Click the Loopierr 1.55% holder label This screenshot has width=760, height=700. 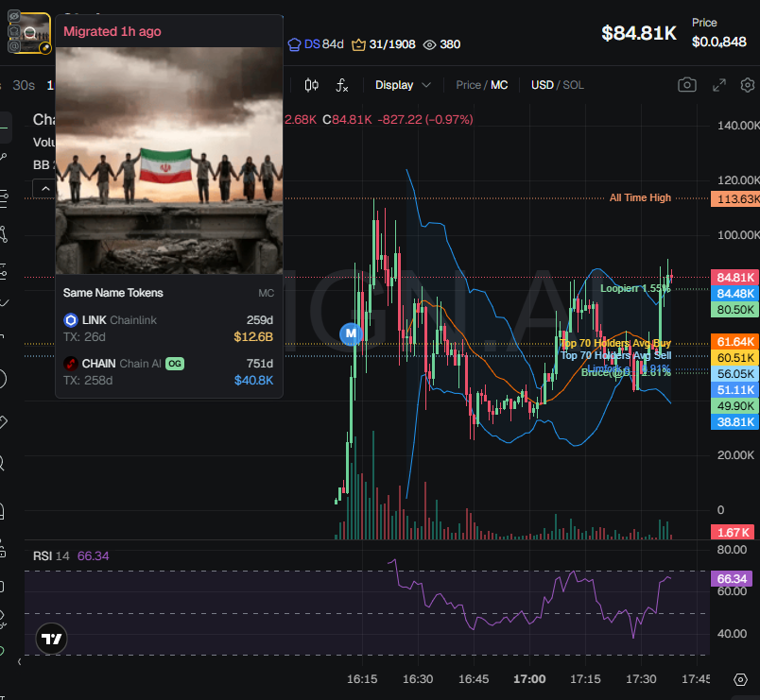[635, 288]
